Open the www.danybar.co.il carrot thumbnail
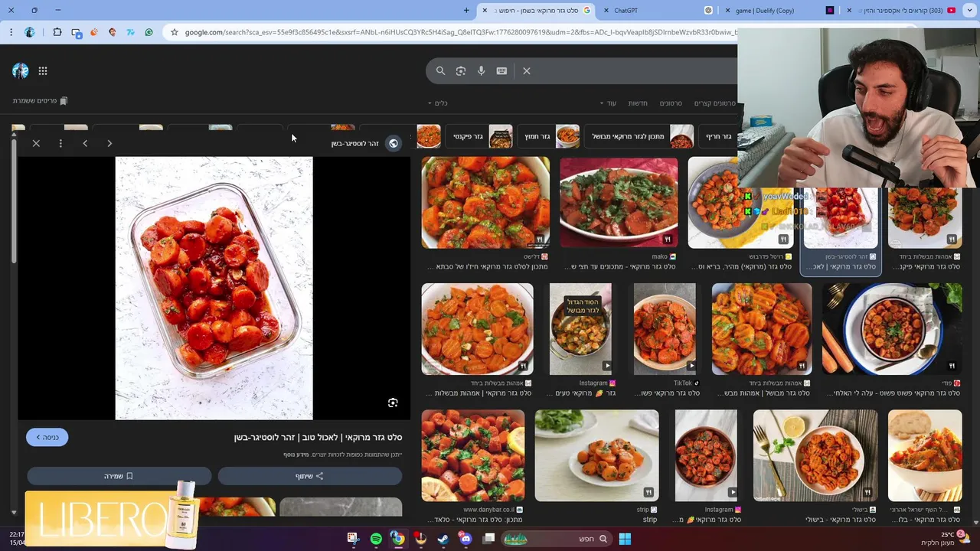 click(472, 455)
